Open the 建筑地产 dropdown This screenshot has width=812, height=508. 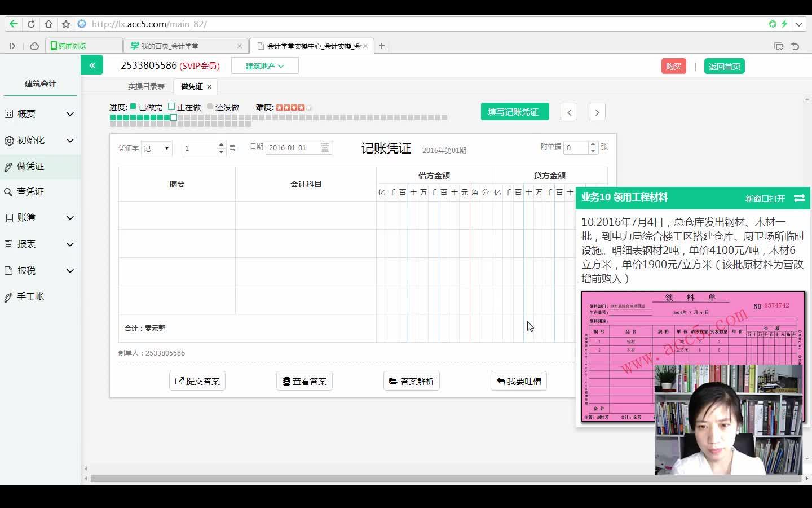[264, 65]
